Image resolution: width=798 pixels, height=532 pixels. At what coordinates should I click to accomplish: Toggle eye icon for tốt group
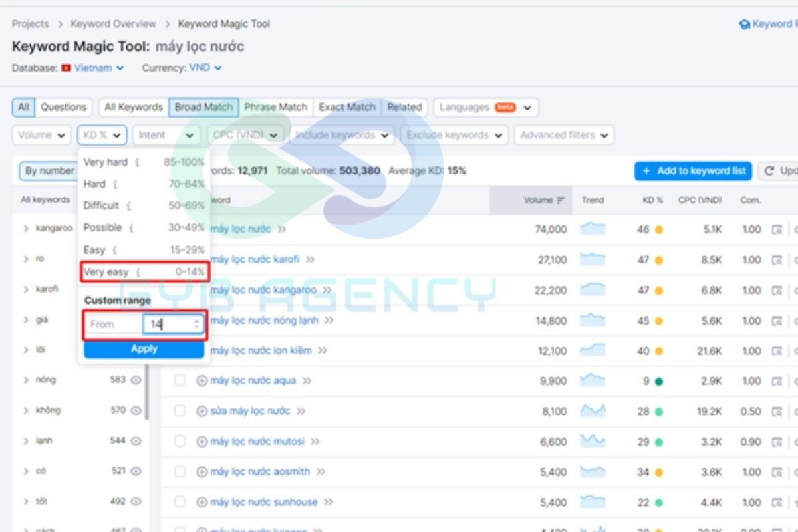point(136,502)
